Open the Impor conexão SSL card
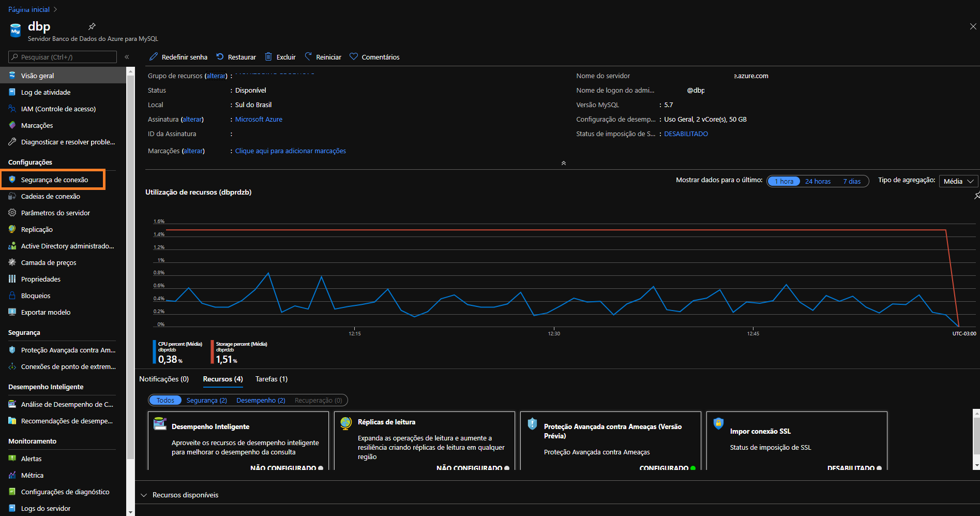Image resolution: width=980 pixels, height=516 pixels. pos(797,440)
